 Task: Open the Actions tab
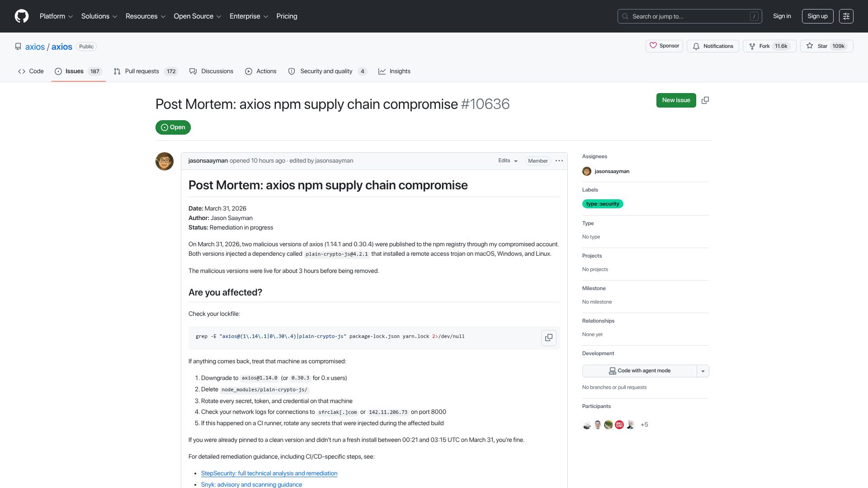tap(260, 71)
